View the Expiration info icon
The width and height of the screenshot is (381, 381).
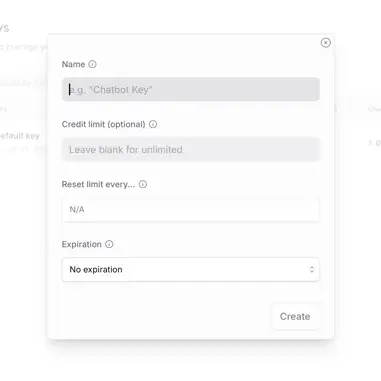point(109,244)
